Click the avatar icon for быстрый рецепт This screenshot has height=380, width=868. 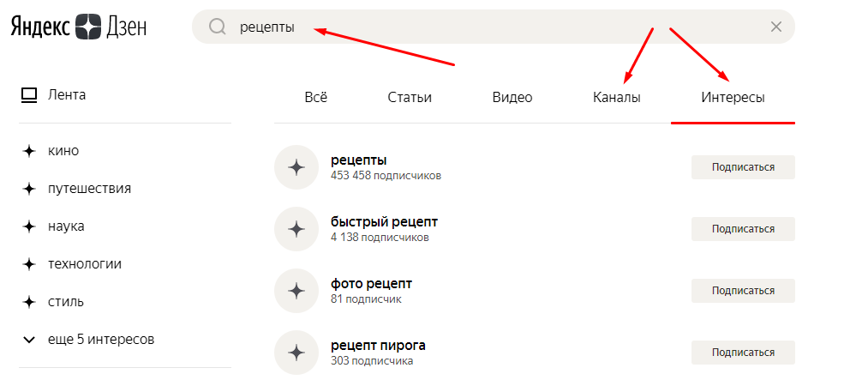point(296,229)
